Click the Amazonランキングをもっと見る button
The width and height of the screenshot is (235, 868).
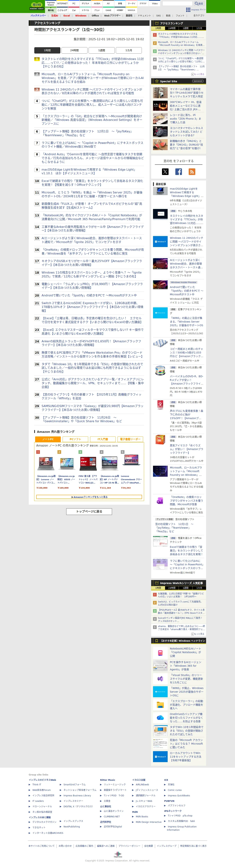[89, 497]
